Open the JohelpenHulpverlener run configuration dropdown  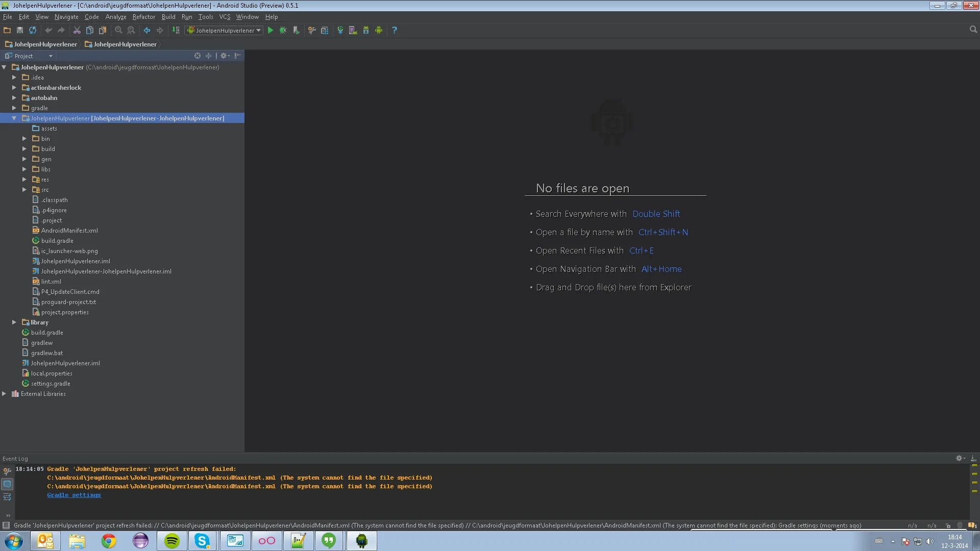(225, 31)
